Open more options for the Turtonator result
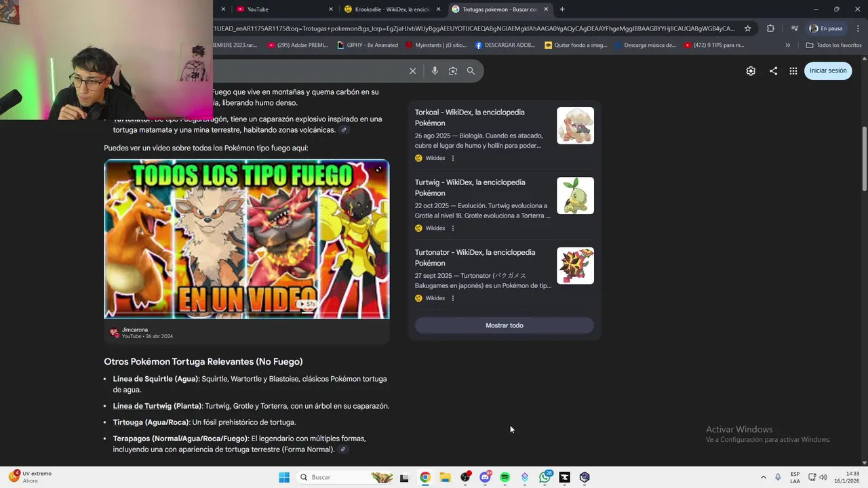 click(x=453, y=298)
